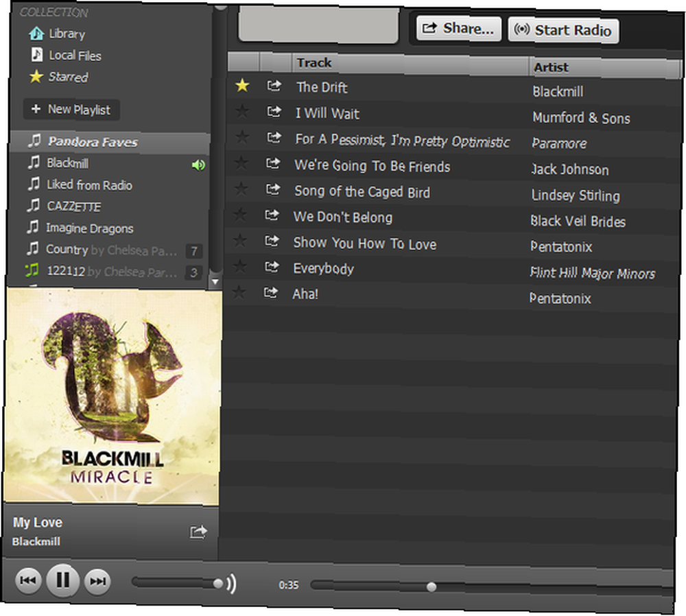Click Start Radio
Image resolution: width=686 pixels, height=616 pixels.
(x=563, y=30)
